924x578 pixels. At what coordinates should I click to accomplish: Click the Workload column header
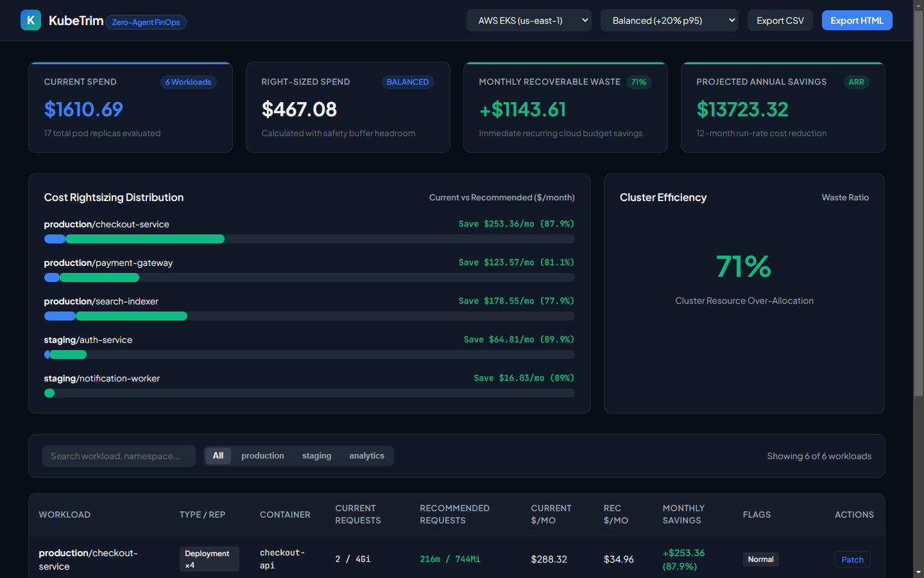(65, 514)
